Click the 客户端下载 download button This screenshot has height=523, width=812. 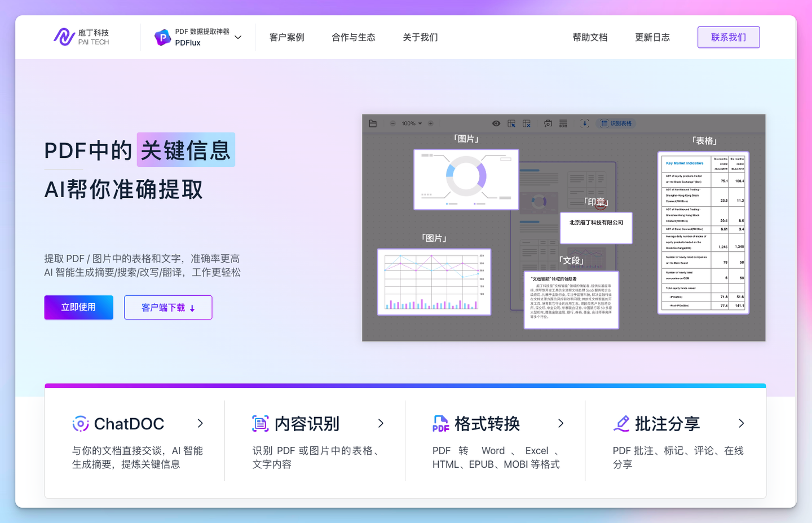point(168,307)
